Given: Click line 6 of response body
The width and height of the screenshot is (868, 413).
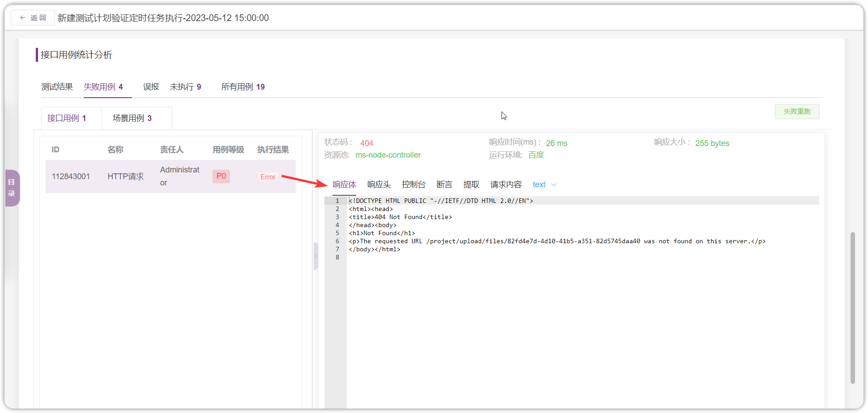Looking at the screenshot, I should 557,241.
